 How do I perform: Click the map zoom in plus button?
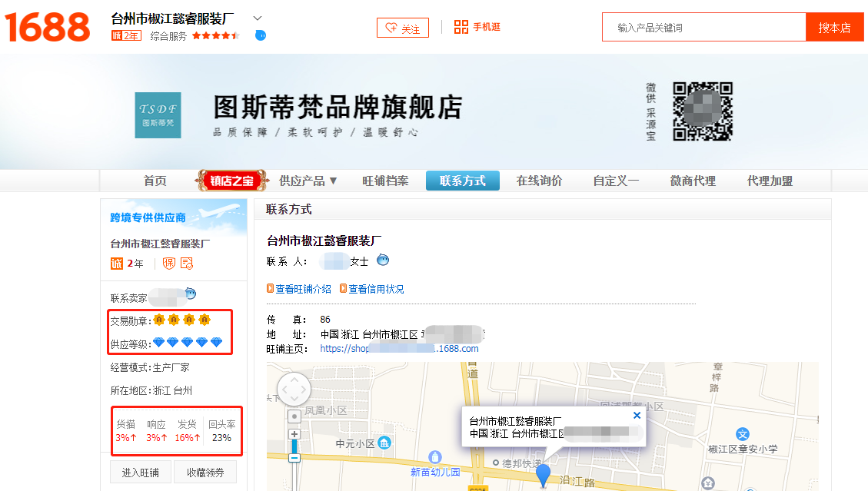(294, 435)
